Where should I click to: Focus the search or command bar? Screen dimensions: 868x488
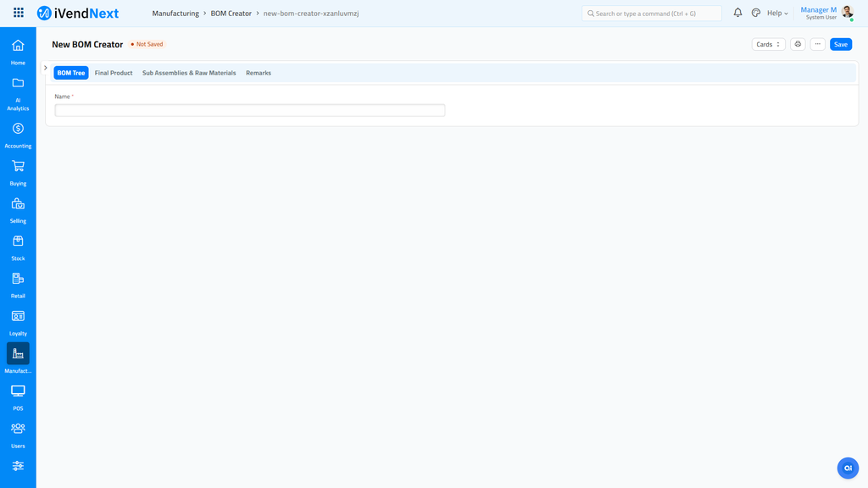(x=652, y=14)
